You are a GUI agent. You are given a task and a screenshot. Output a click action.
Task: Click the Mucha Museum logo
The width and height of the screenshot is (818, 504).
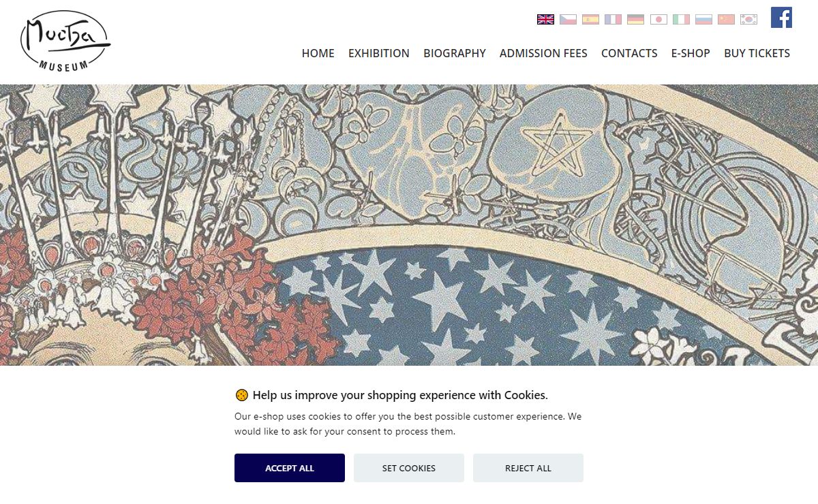tap(65, 41)
